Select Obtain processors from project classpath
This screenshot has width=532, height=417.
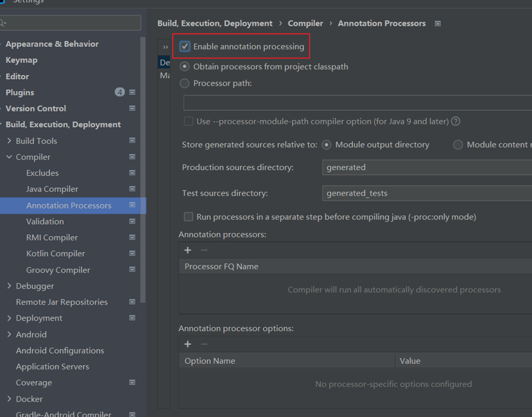pos(185,66)
